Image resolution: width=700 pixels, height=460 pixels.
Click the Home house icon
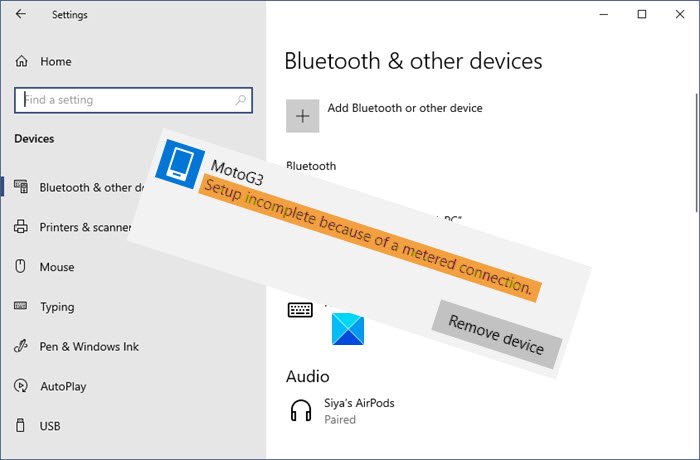[x=21, y=61]
